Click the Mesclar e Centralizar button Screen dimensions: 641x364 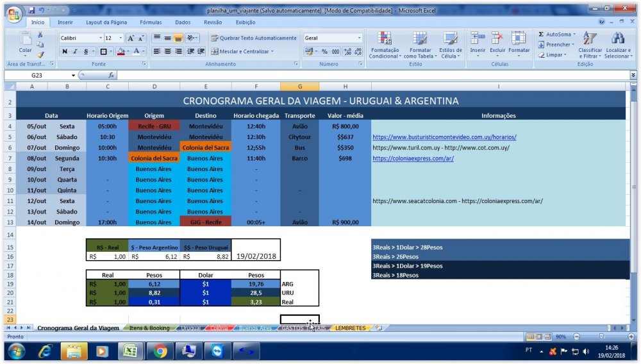pos(242,51)
